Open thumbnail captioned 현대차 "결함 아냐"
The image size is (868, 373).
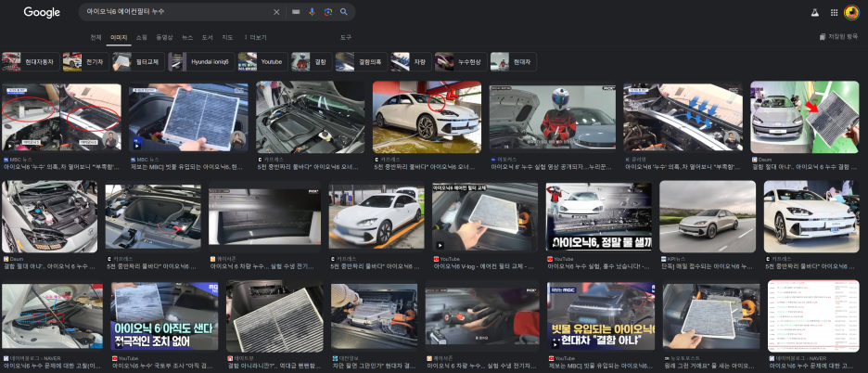click(601, 317)
